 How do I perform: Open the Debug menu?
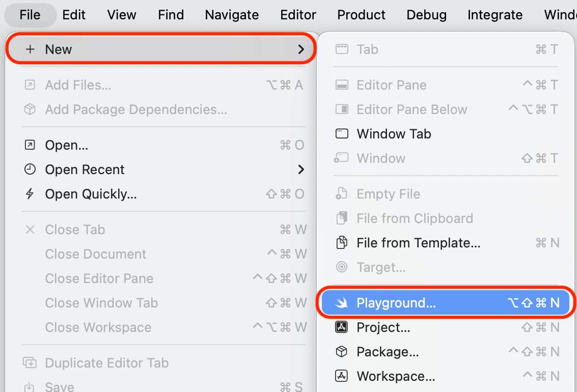(426, 15)
